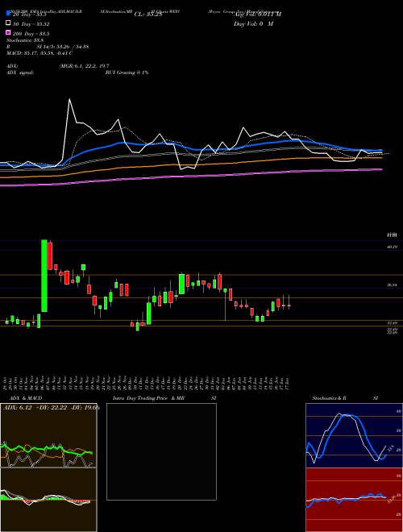The width and height of the screenshot is (403, 532).
Task: Click the peak of the white price line
Action: pyautogui.click(x=69, y=99)
